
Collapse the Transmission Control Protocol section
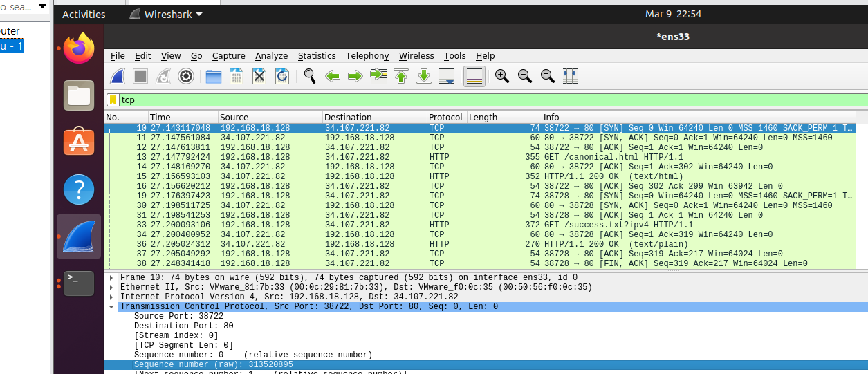111,306
